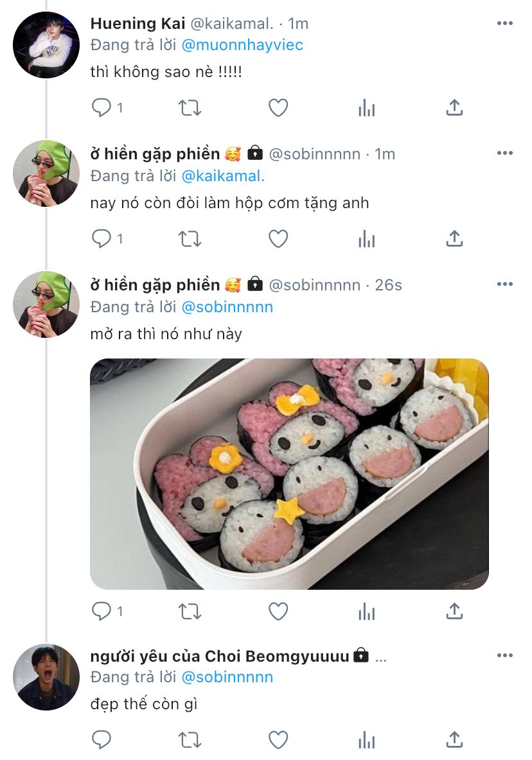
Task: Like the tweet with sushi lunchbox photo
Action: [x=278, y=612]
